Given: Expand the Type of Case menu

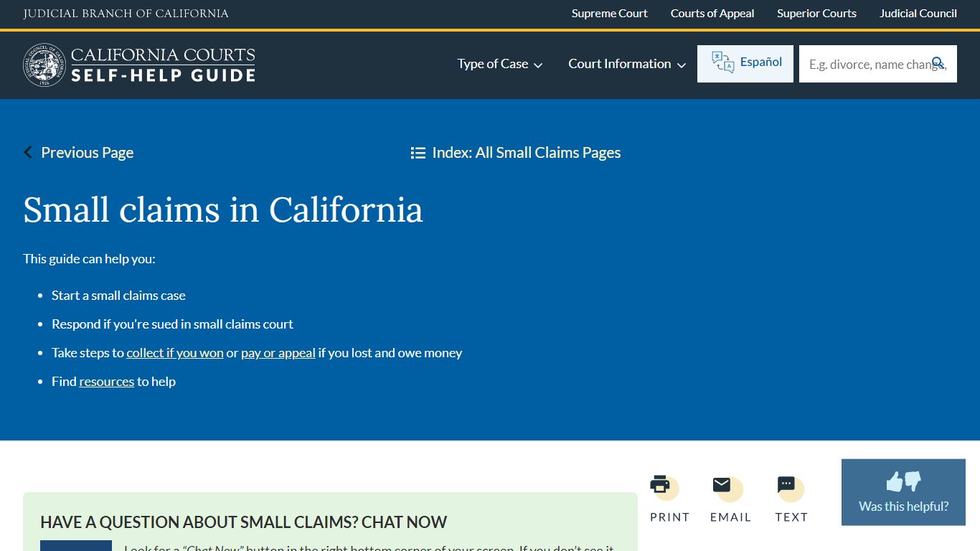Looking at the screenshot, I should coord(500,64).
